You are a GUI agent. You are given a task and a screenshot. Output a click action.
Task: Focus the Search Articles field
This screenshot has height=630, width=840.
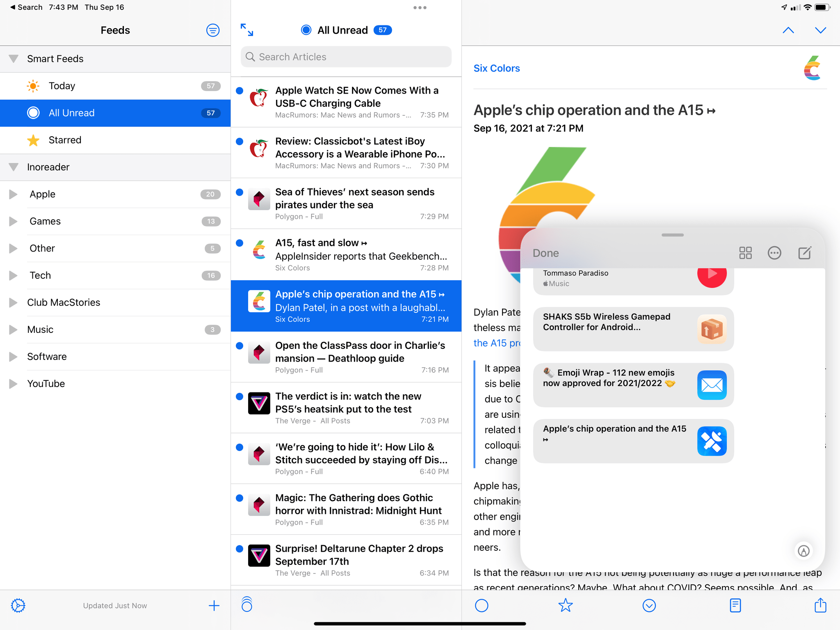click(x=346, y=57)
